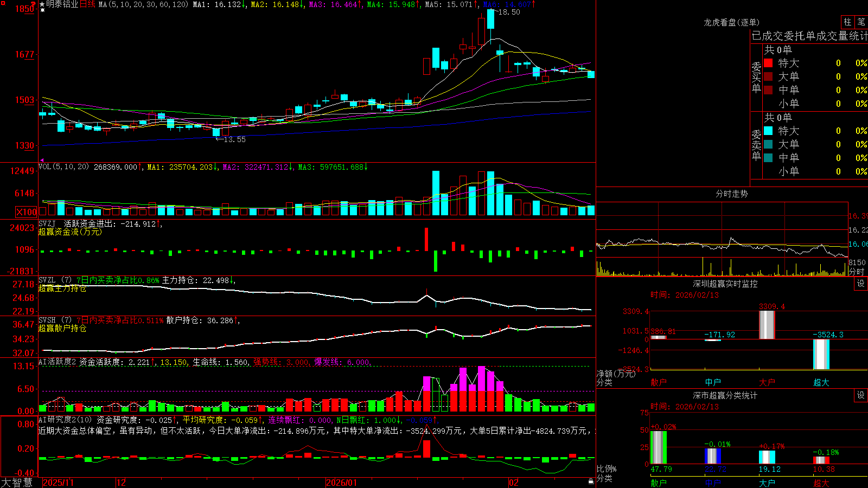Image resolution: width=868 pixels, height=488 pixels.
Task: Click the -3524.3 超大 bar
Action: [x=821, y=354]
